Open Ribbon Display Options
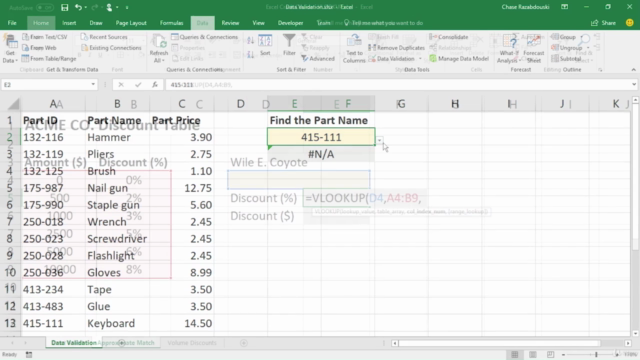Screen dimensions: 640x360 coord(564,7)
